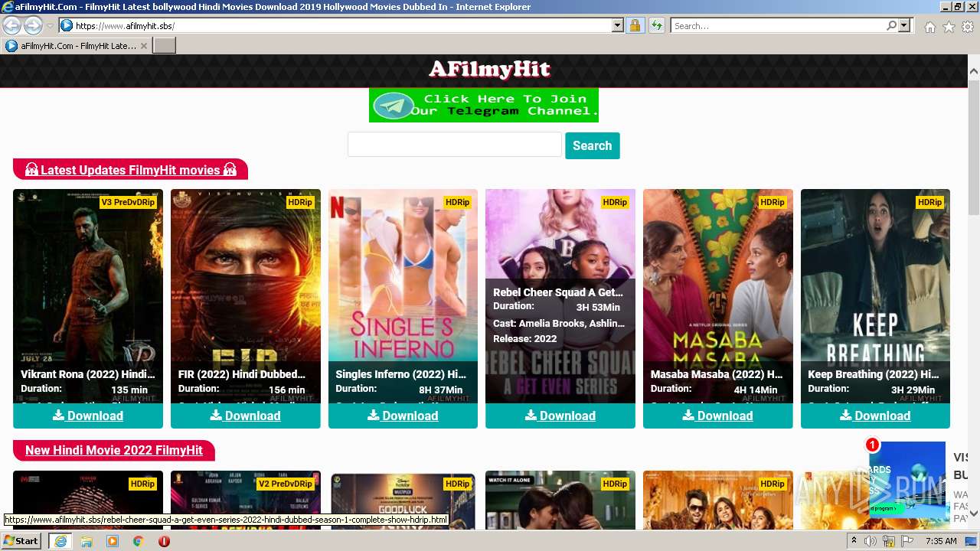
Task: Click the address bar URL field
Action: pos(342,25)
